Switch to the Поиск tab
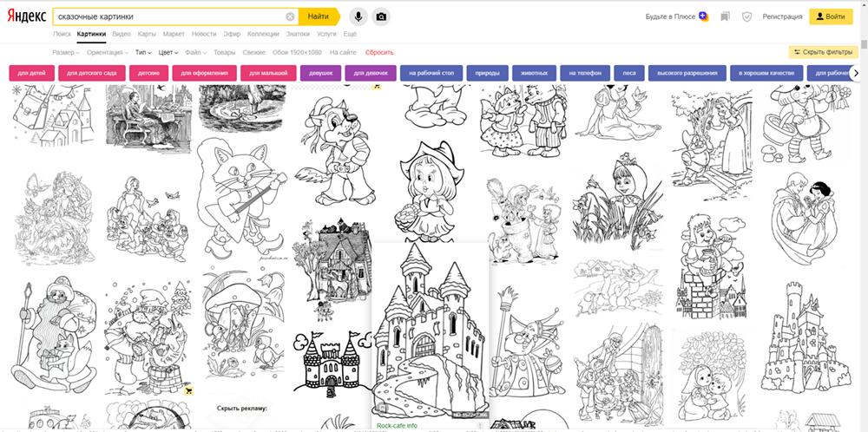This screenshot has height=432, width=868. pos(62,34)
